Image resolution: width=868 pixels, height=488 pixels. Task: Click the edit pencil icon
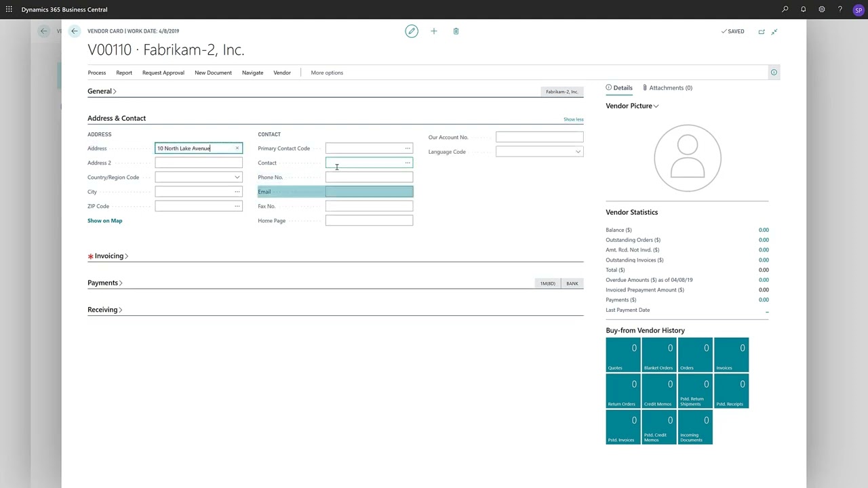(412, 31)
